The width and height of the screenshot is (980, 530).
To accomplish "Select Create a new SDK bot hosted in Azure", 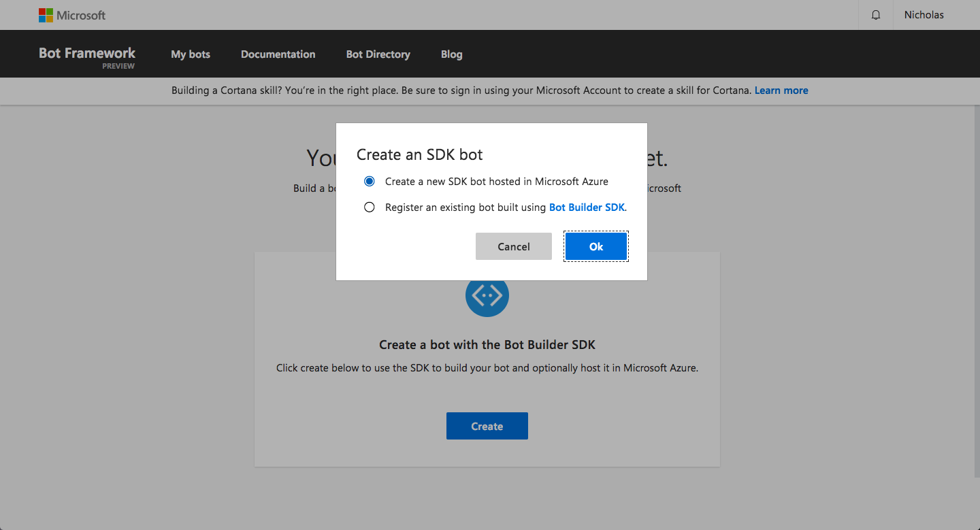I will coord(370,182).
